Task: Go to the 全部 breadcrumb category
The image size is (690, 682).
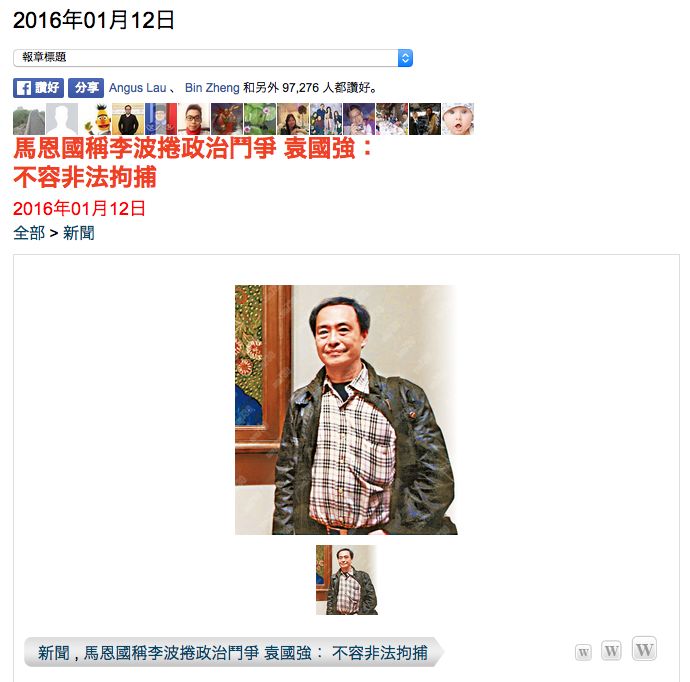Action: (29, 233)
